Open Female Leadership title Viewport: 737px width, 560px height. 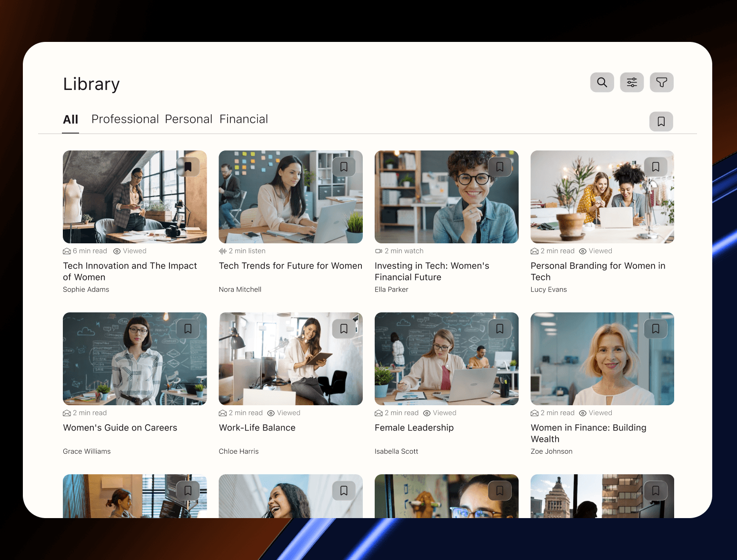(x=414, y=428)
